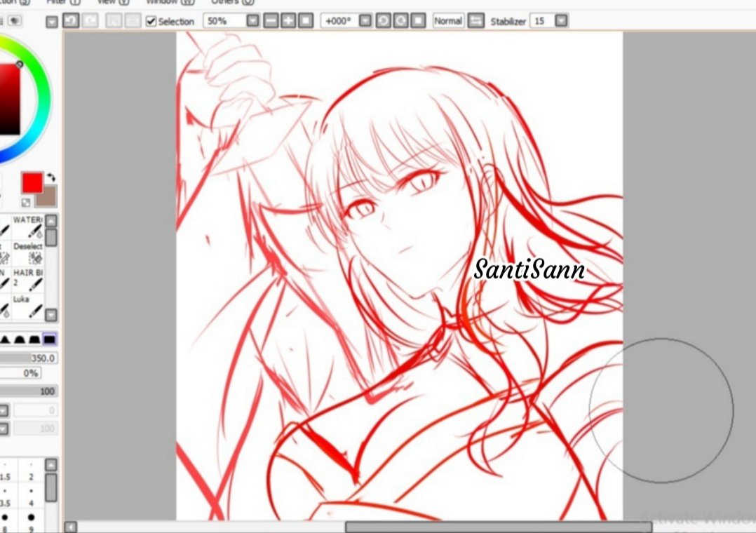Rotate canvas clockwise button
This screenshot has height=533, width=756.
(400, 21)
